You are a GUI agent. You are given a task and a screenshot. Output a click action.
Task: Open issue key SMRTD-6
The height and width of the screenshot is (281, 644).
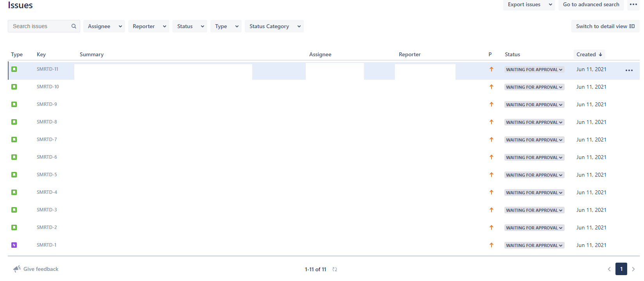tap(47, 157)
